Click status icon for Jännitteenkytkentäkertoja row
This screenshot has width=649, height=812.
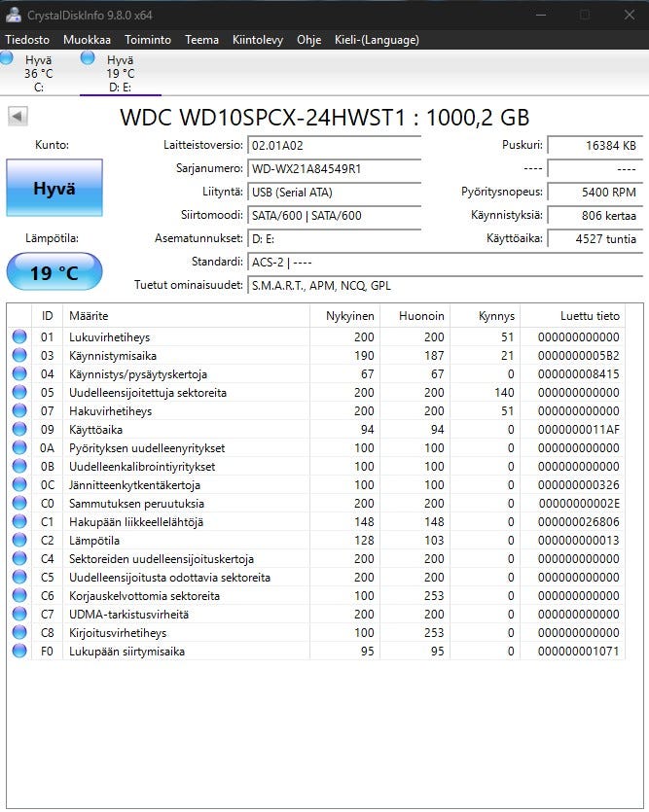pos(19,484)
